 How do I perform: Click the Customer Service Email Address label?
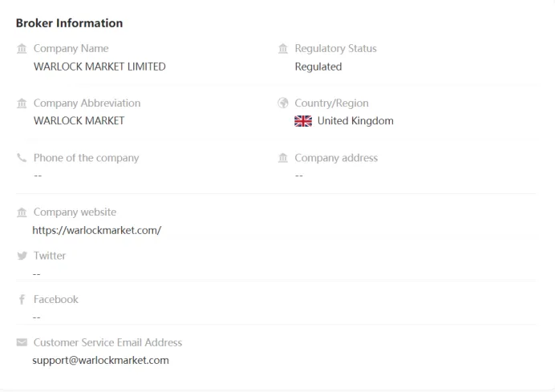click(x=108, y=342)
